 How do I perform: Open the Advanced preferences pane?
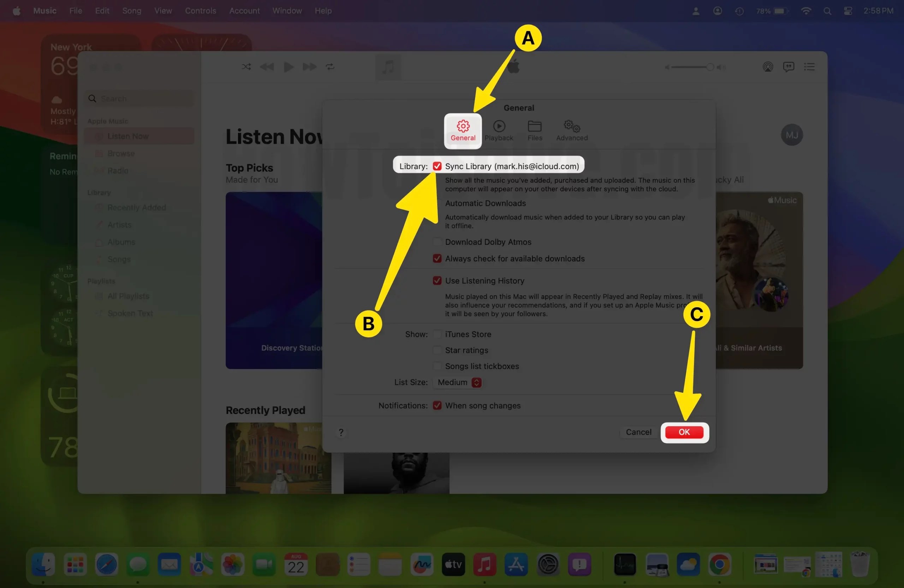click(571, 131)
